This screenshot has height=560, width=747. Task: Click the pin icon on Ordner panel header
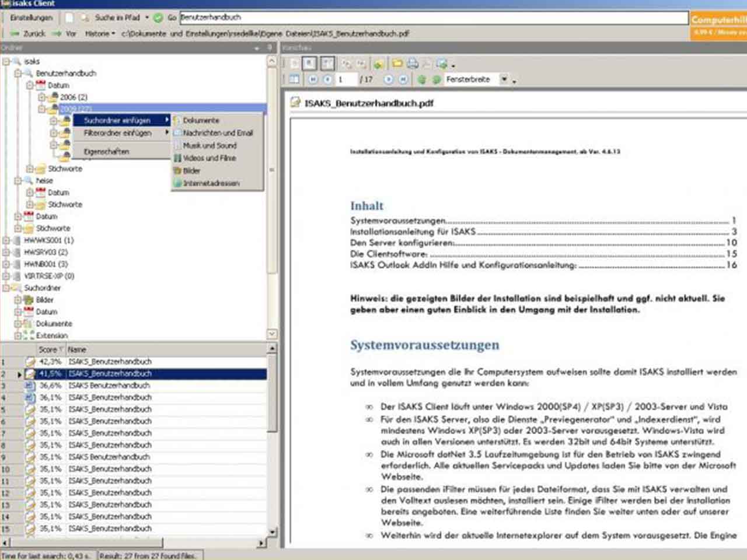coord(270,48)
